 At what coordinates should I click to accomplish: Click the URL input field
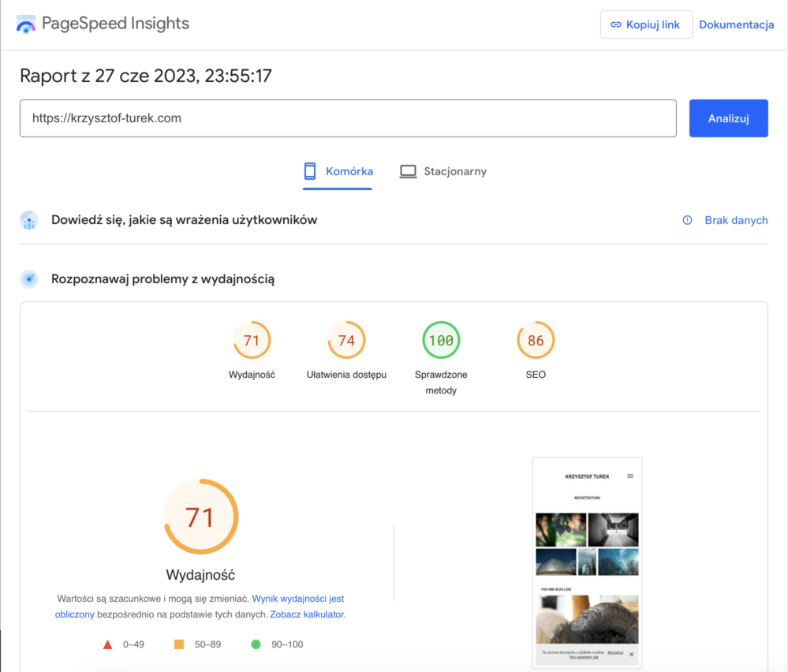point(349,118)
